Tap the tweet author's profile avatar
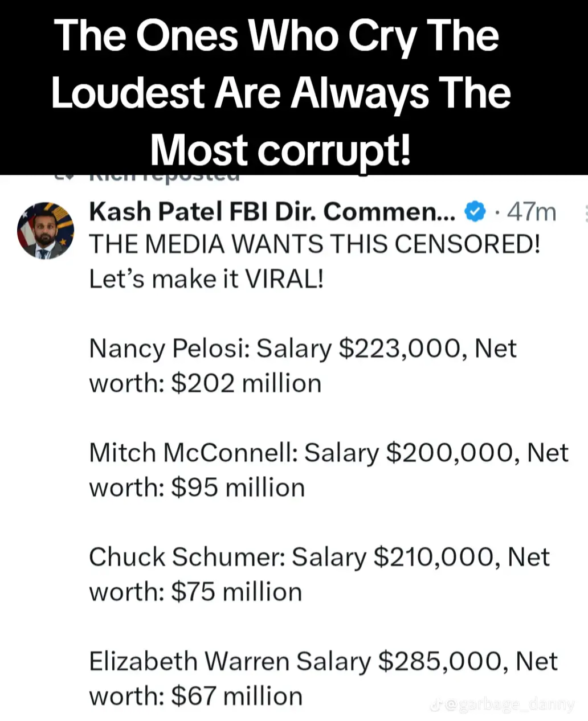The width and height of the screenshot is (588, 721). pyautogui.click(x=46, y=230)
